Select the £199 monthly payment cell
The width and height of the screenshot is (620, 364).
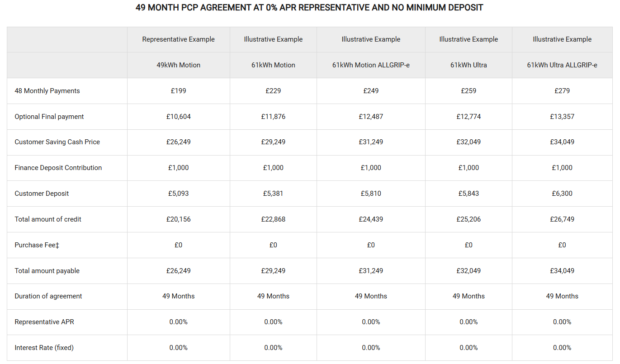click(x=178, y=91)
